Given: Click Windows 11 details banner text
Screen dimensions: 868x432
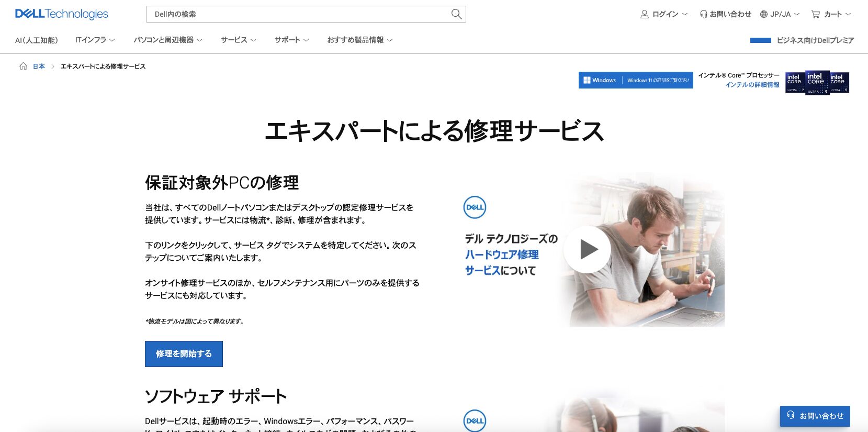Looking at the screenshot, I should point(658,80).
